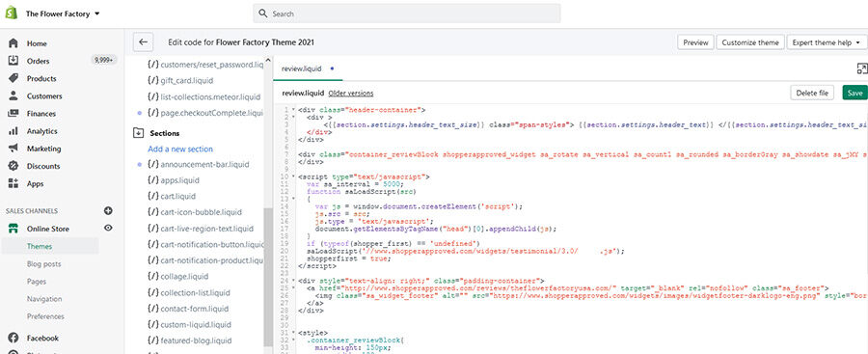Open contact-form.liquid file
The image size is (868, 354).
pos(188,309)
